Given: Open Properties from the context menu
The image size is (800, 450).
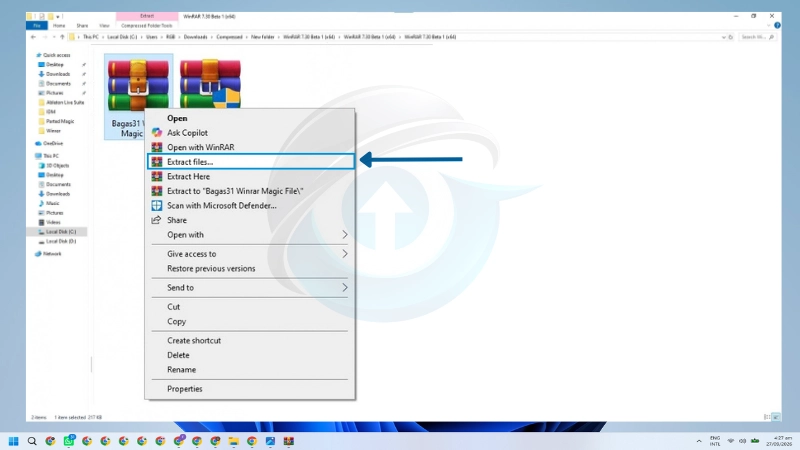Looking at the screenshot, I should click(x=250, y=389).
